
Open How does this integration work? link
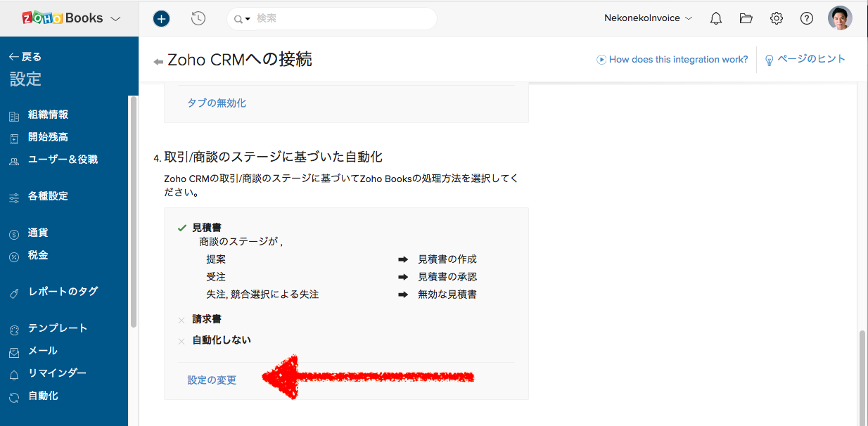[679, 60]
